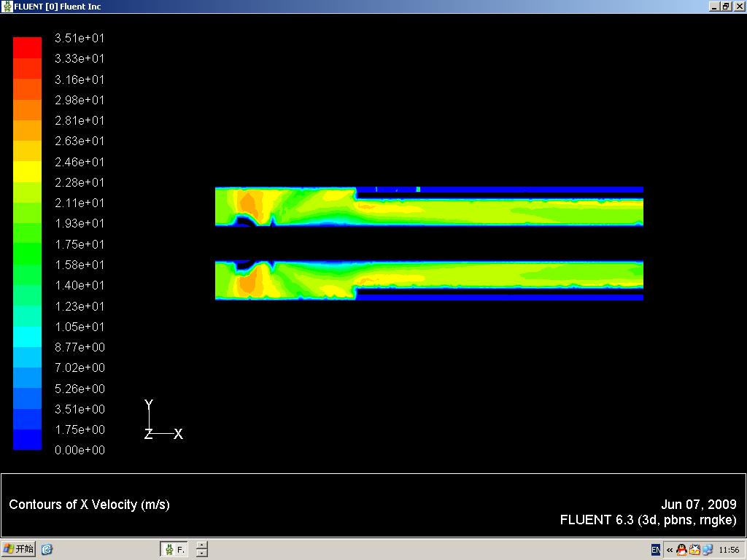Select the FLUENT taskbar button
The height and width of the screenshot is (560, 747).
point(174,550)
